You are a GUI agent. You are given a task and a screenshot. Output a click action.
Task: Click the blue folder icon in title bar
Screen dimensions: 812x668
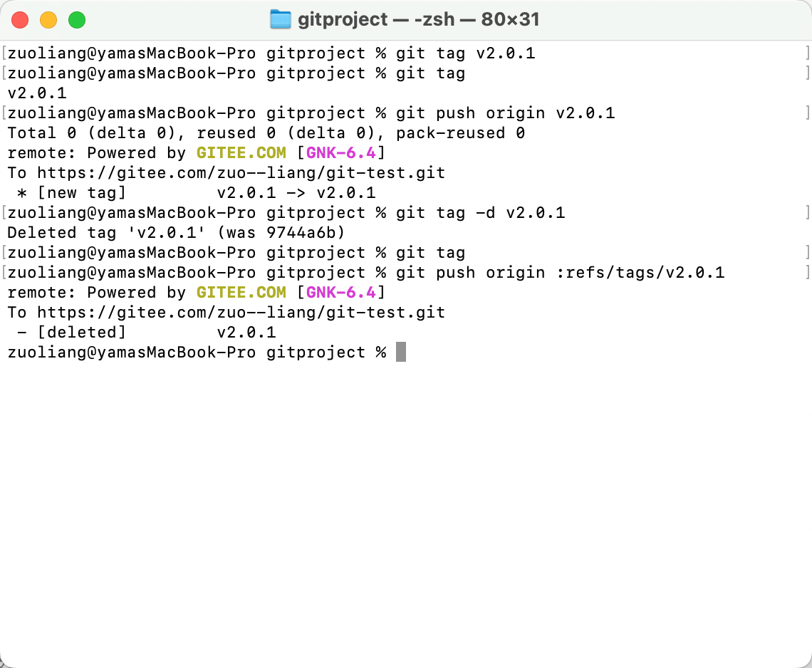280,20
